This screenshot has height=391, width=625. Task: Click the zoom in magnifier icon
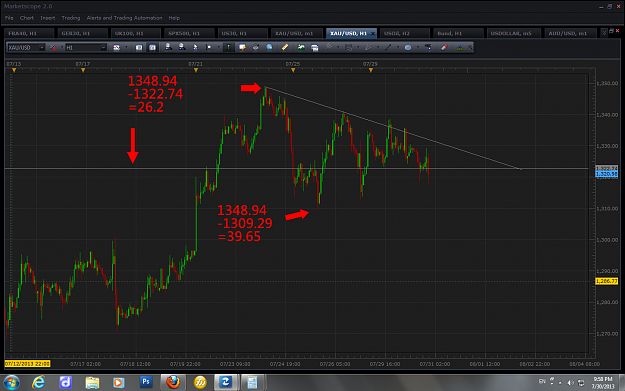pyautogui.click(x=168, y=47)
